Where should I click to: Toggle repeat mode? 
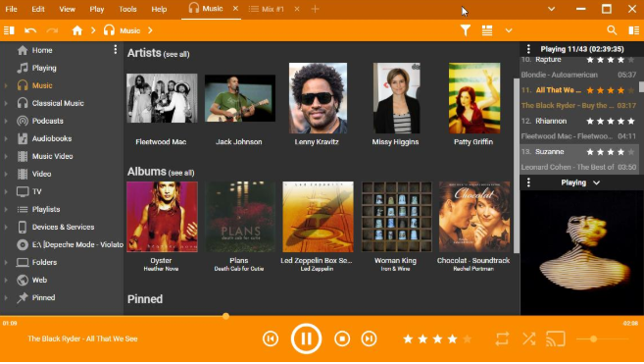pos(502,338)
